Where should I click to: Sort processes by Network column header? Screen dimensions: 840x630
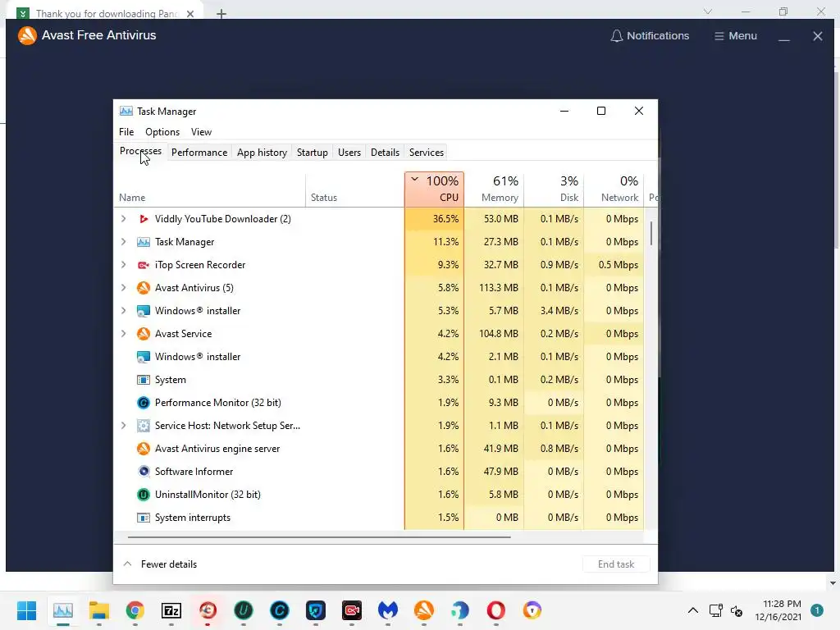point(614,189)
